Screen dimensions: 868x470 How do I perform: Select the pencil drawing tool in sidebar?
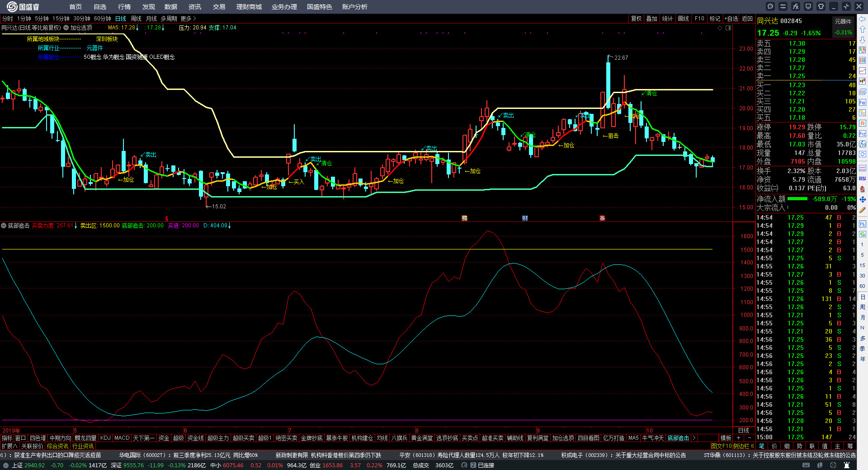tap(863, 210)
